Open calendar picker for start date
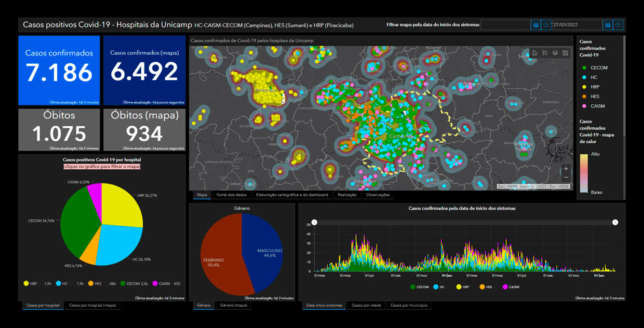This screenshot has height=328, width=644. [535, 25]
